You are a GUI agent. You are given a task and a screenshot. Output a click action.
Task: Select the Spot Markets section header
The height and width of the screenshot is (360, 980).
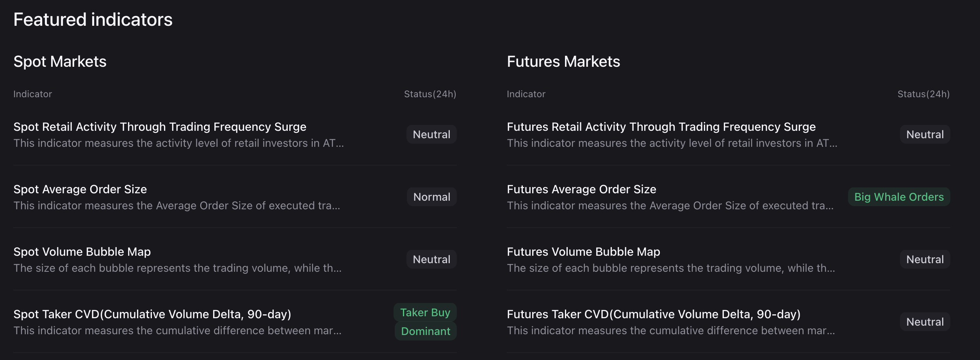(60, 61)
